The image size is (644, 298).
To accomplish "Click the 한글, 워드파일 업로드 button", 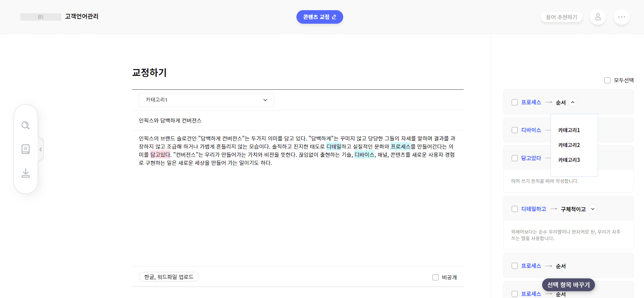I will pos(169,277).
